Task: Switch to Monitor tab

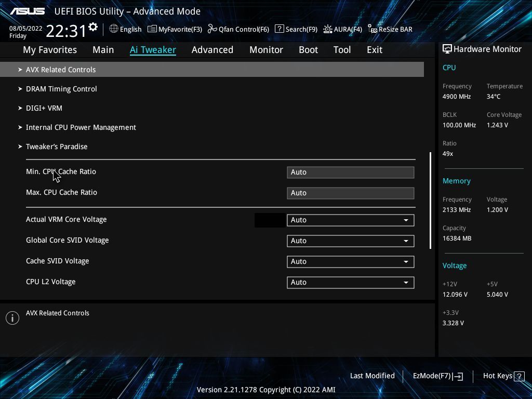Action: (266, 50)
